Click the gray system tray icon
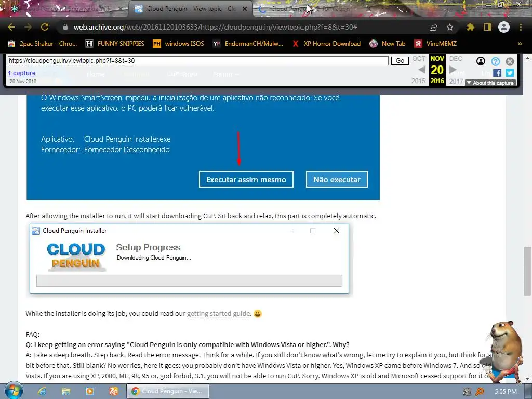The height and width of the screenshot is (399, 532). coord(467,392)
